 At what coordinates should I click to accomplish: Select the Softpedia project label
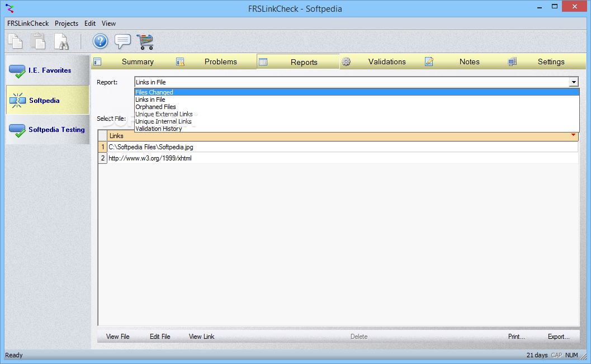tap(44, 101)
